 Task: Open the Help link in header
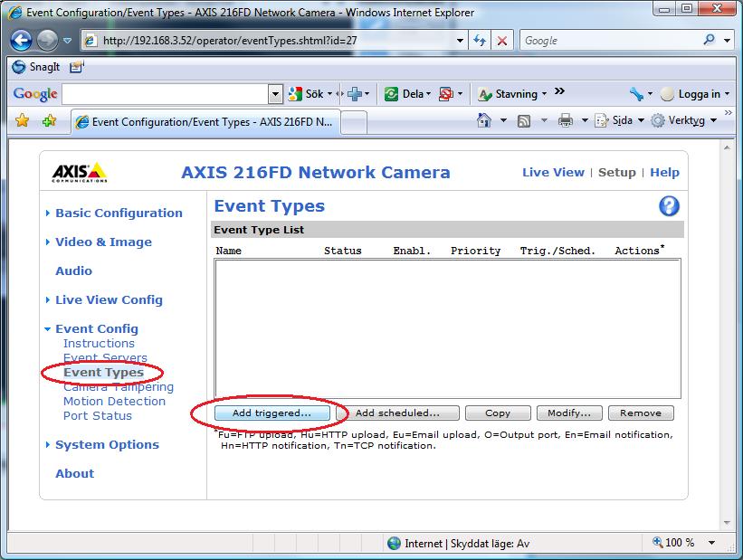(x=664, y=173)
